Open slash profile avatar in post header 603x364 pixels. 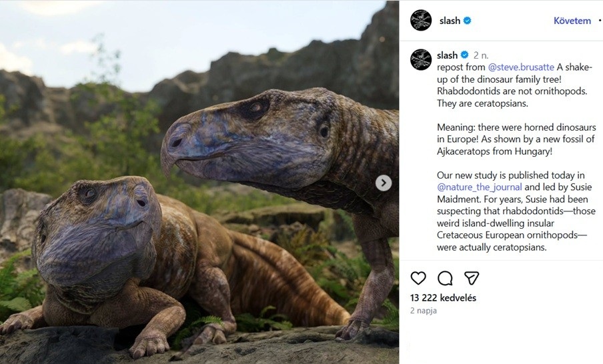421,21
